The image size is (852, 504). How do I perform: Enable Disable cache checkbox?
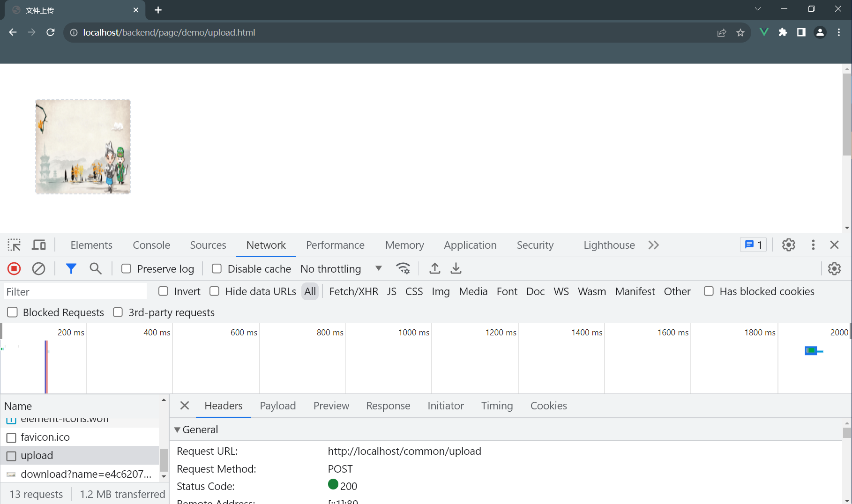217,268
